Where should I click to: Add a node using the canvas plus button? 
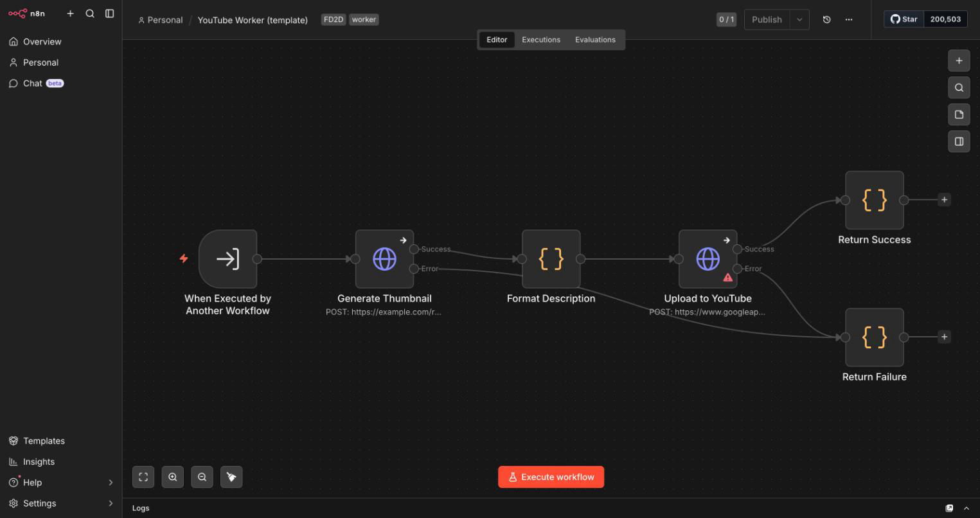(959, 60)
